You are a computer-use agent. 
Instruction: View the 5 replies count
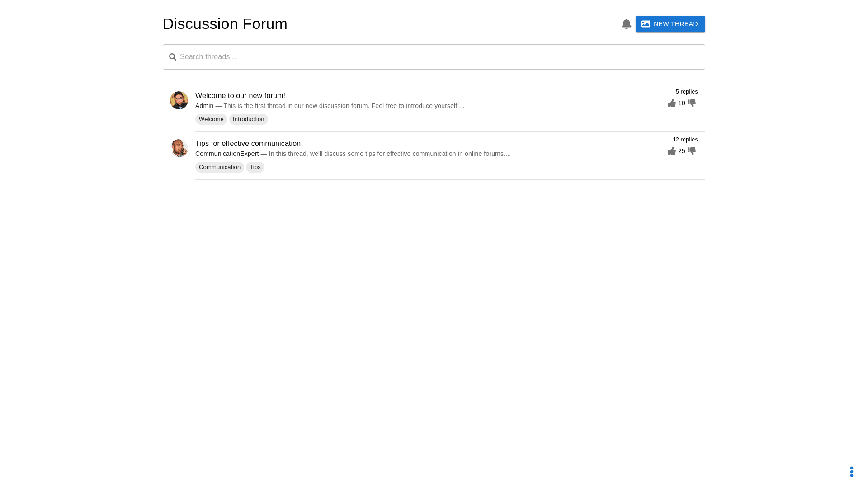click(686, 92)
